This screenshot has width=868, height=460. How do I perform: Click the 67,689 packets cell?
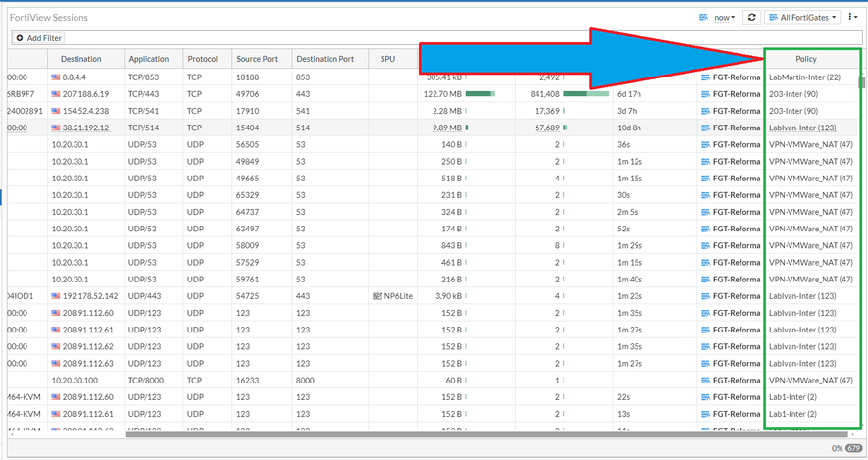tap(547, 128)
